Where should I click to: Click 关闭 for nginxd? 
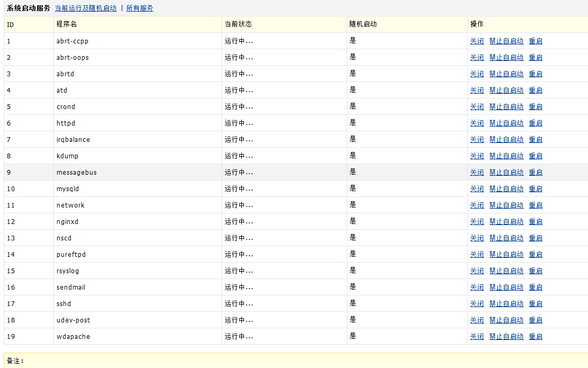[x=477, y=222]
